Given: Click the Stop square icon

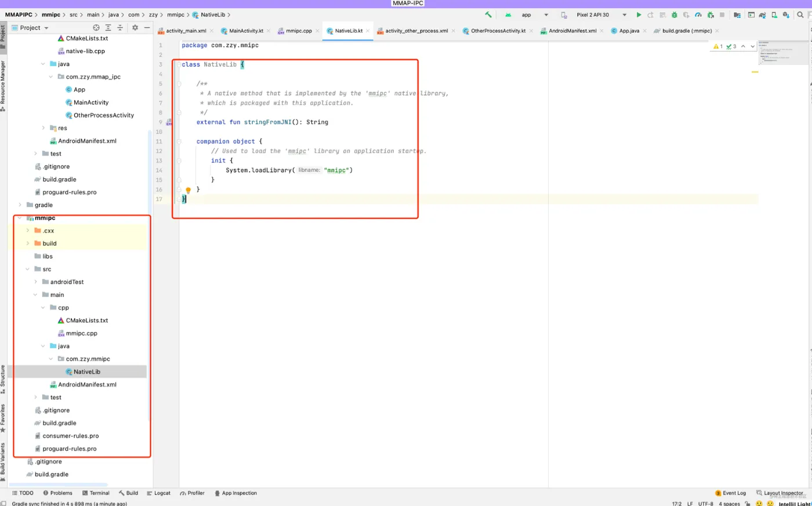Looking at the screenshot, I should point(722,15).
